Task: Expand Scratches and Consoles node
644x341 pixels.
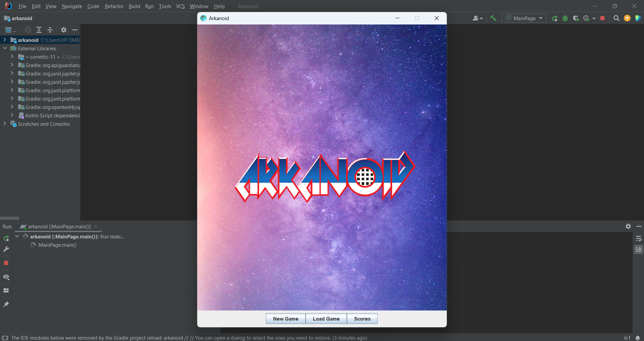Action: point(5,124)
